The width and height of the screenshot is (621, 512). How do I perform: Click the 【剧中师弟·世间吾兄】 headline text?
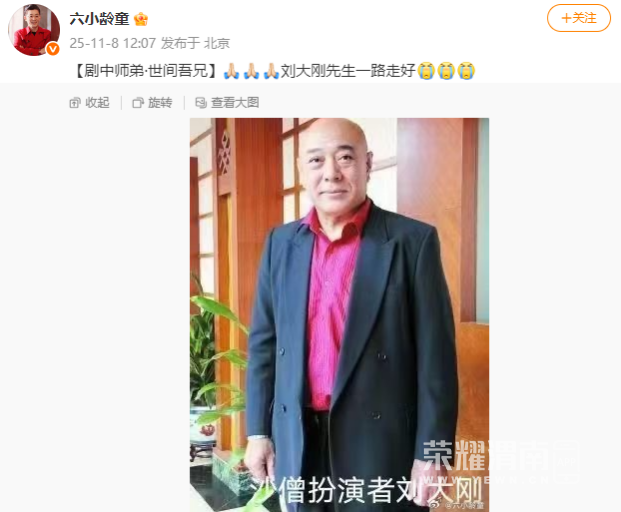point(145,71)
